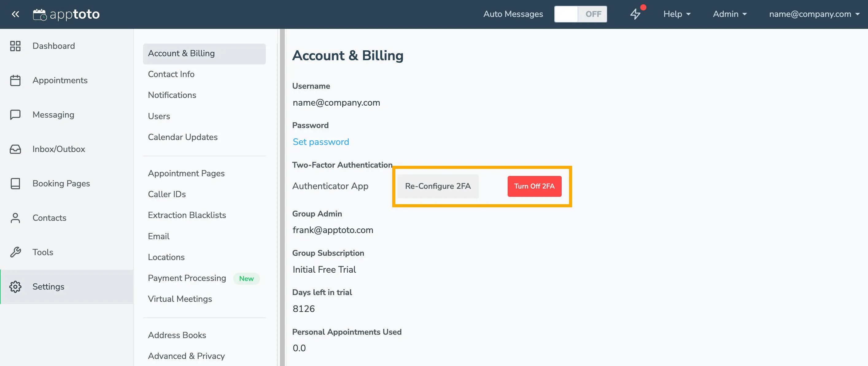Open Booking Pages
Viewport: 868px width, 366px height.
tap(61, 183)
